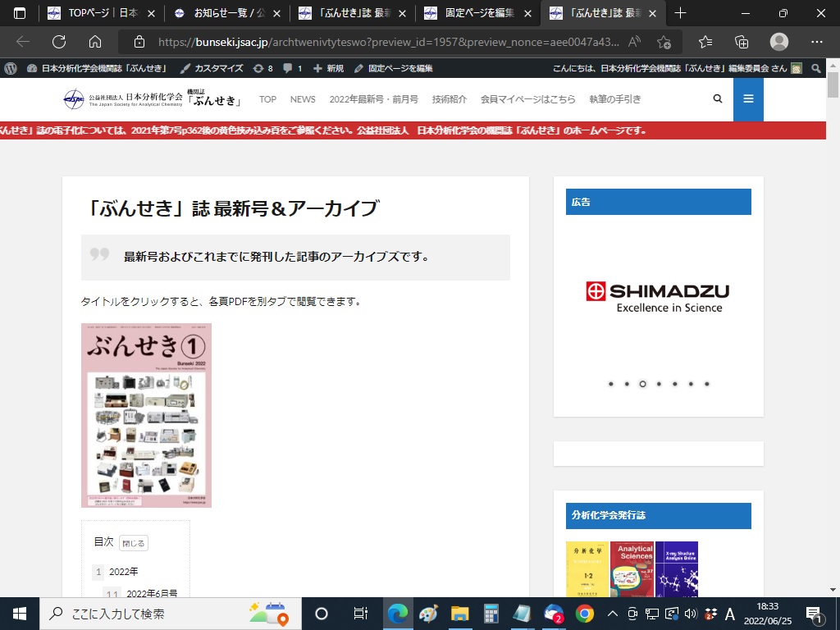Open the Edge tab actions menu

[20, 13]
